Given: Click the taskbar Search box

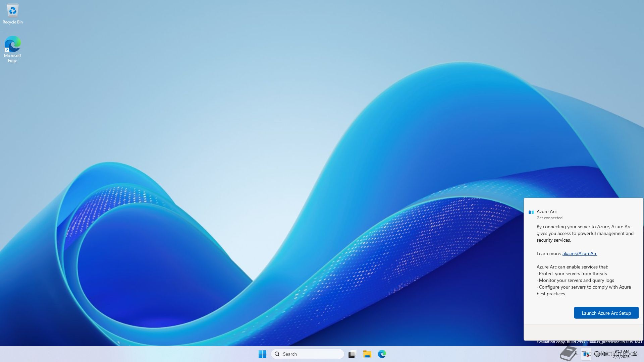Looking at the screenshot, I should pos(307,354).
